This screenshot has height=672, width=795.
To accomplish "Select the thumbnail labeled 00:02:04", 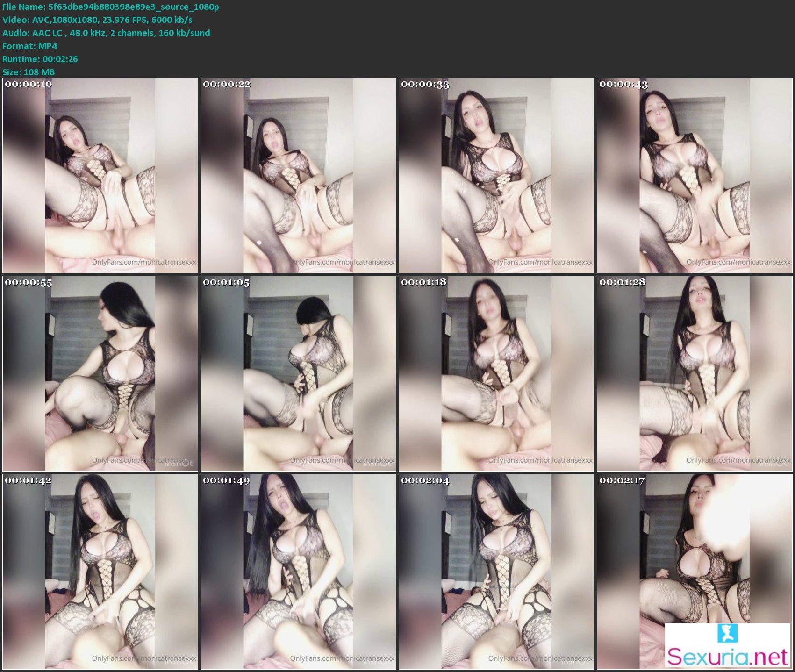I will pyautogui.click(x=496, y=572).
